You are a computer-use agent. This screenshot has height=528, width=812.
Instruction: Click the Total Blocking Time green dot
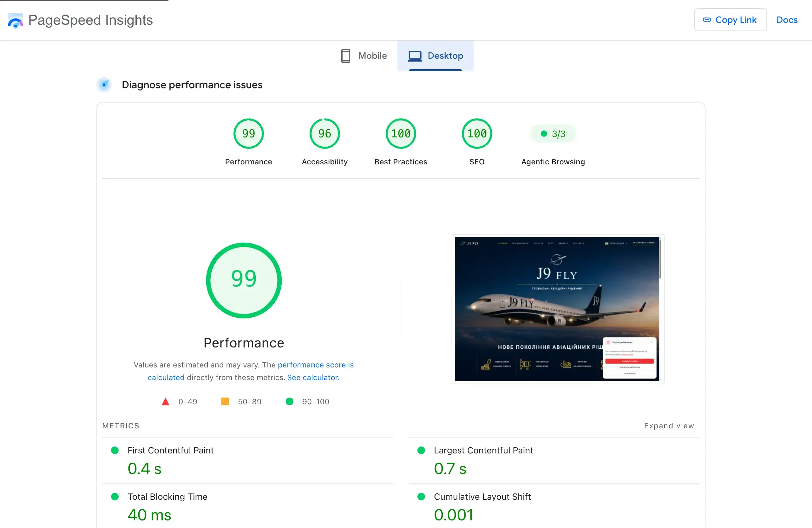coord(115,497)
